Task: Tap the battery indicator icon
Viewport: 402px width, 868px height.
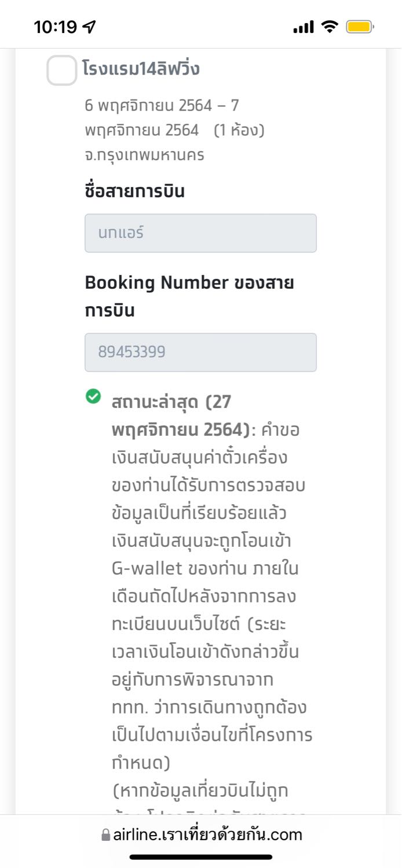Action: point(360,27)
